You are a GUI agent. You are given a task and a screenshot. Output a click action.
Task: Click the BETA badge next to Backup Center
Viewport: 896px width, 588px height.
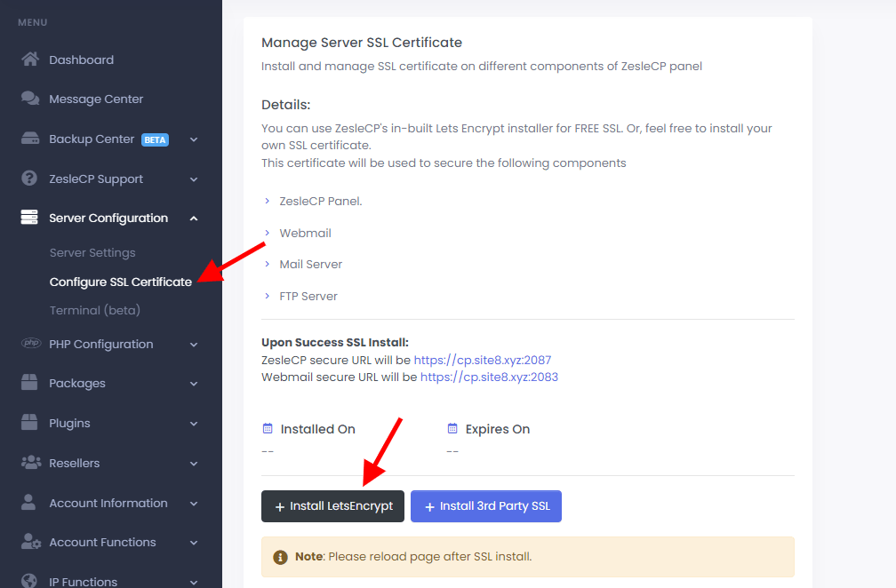click(155, 139)
